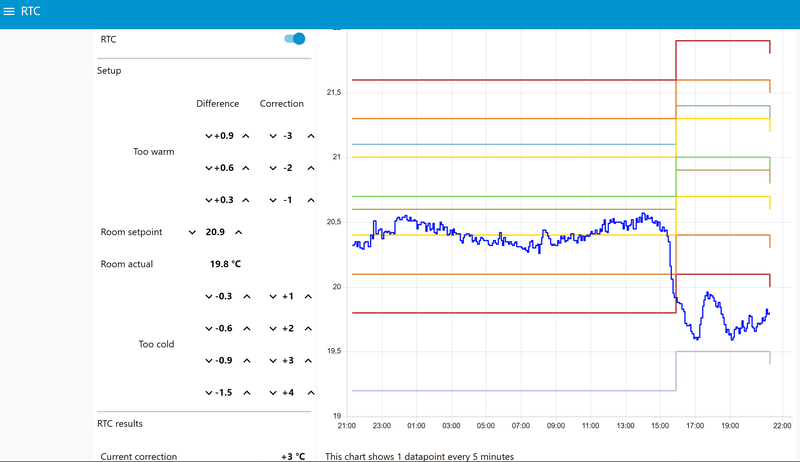Decrease the -2 correction value

point(273,168)
